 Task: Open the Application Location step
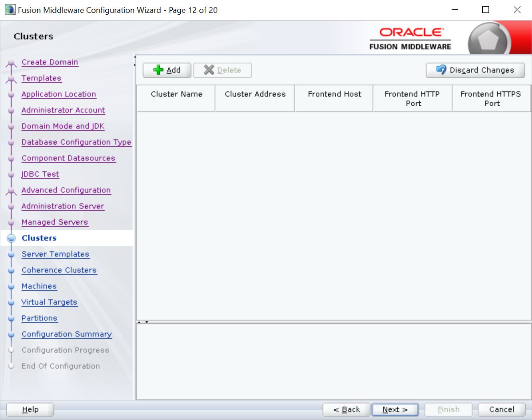click(x=59, y=94)
